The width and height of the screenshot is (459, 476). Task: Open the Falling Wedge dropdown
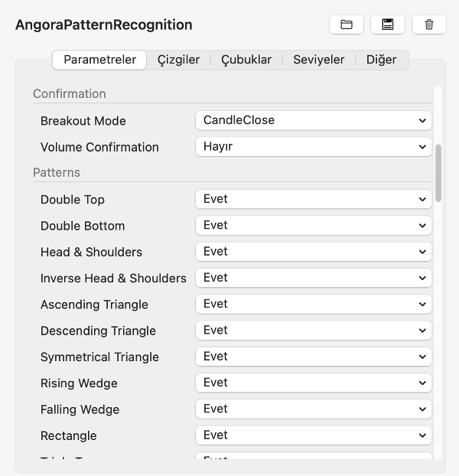click(x=314, y=409)
